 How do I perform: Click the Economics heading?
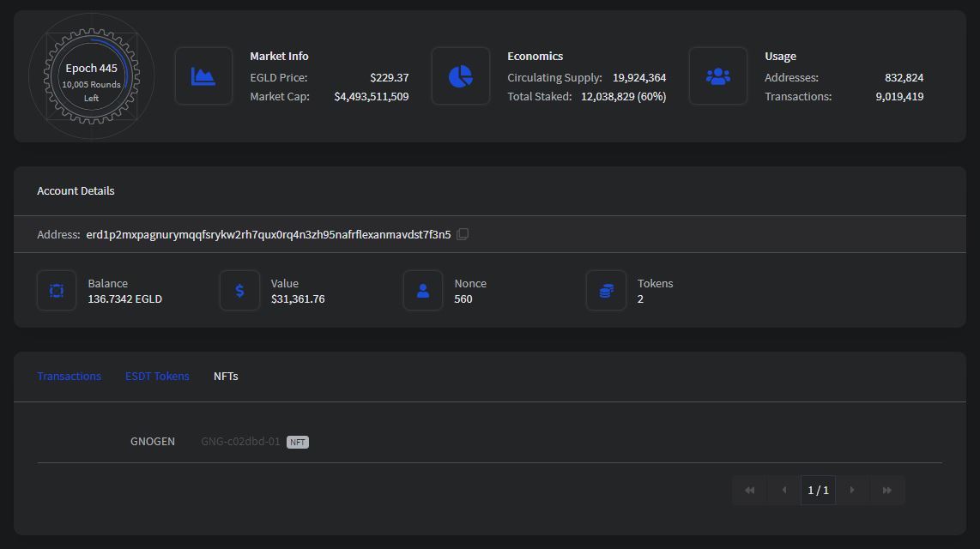tap(535, 57)
